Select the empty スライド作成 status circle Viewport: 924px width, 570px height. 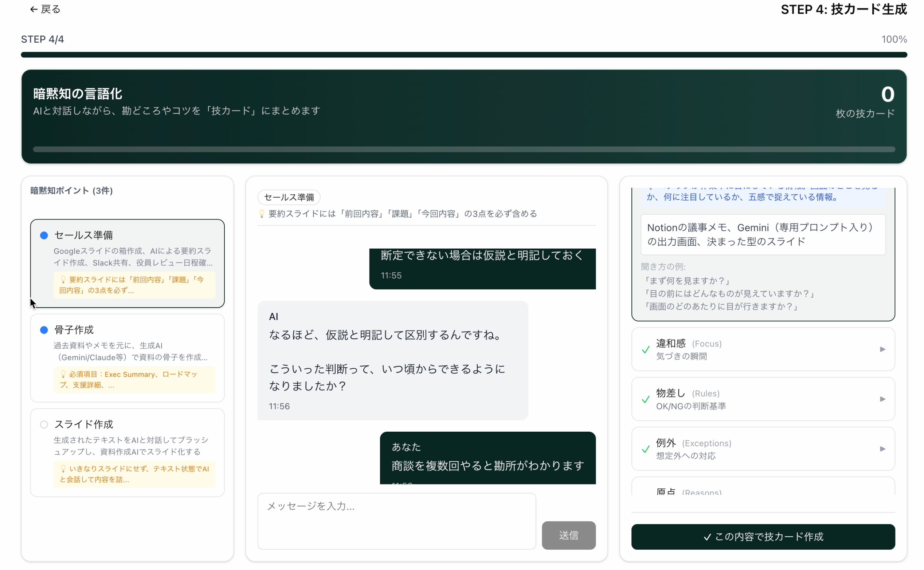(x=44, y=424)
